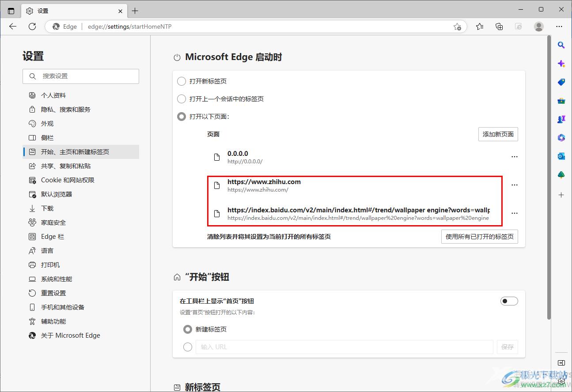Open sidebar Microsoft 365 icon
The height and width of the screenshot is (392, 572).
tap(561, 138)
